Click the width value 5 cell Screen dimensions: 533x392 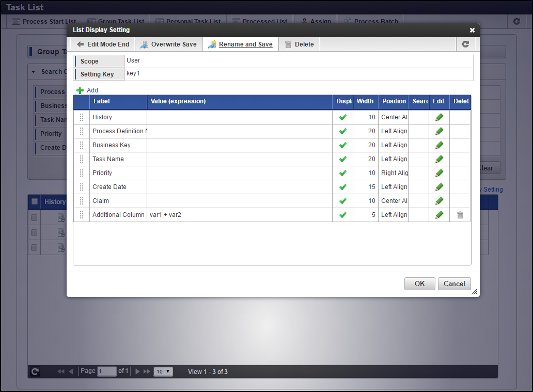[x=366, y=215]
